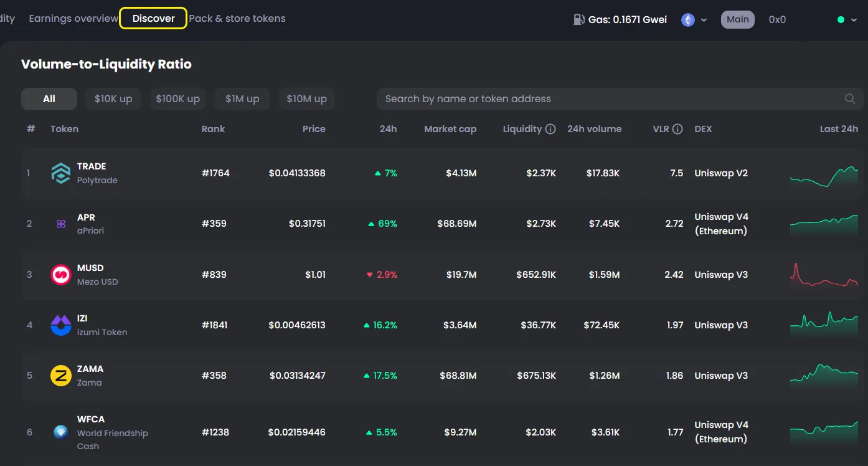
Task: Sort by Liquidity column header
Action: [x=522, y=129]
